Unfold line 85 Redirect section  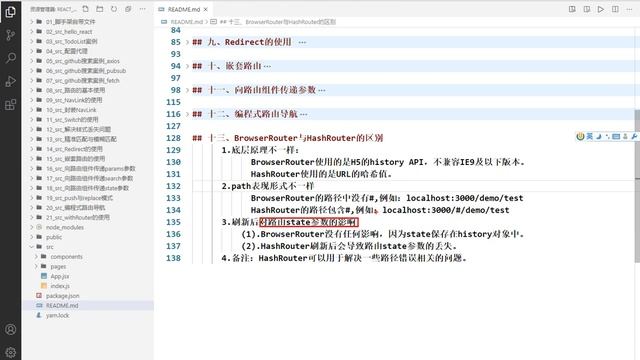pyautogui.click(x=187, y=42)
